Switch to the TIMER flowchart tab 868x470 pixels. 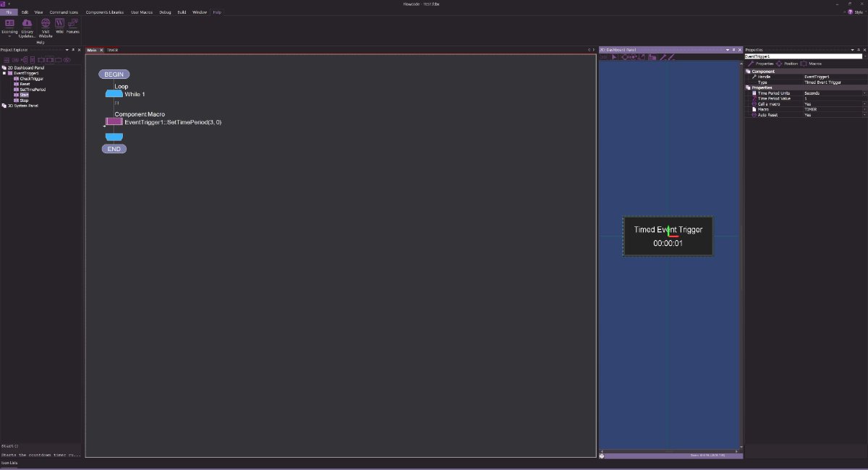[x=113, y=50]
